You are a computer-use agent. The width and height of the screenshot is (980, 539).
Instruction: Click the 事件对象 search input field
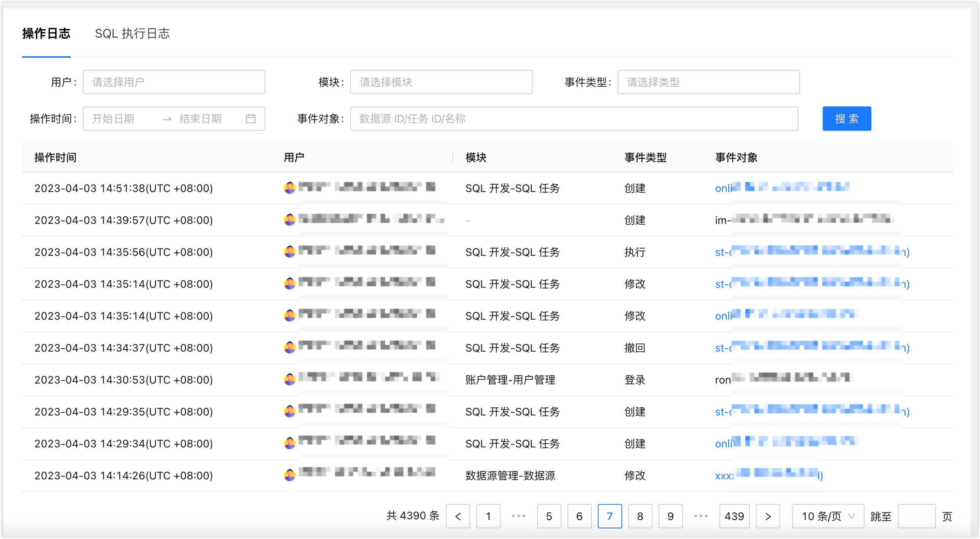(x=574, y=119)
